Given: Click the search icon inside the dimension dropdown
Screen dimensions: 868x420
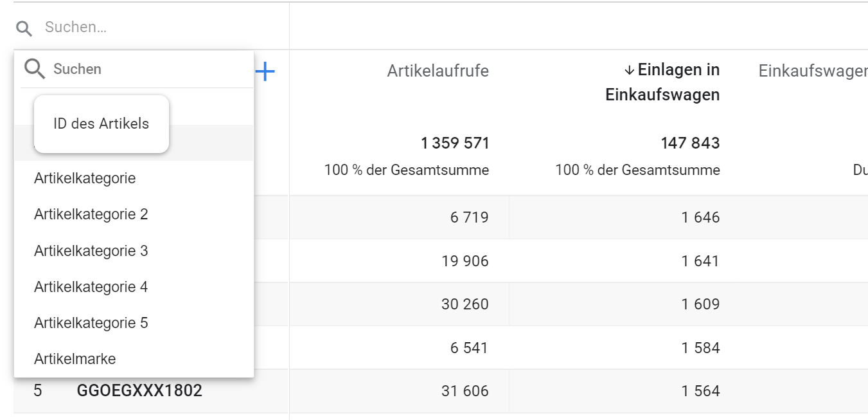Looking at the screenshot, I should point(33,68).
